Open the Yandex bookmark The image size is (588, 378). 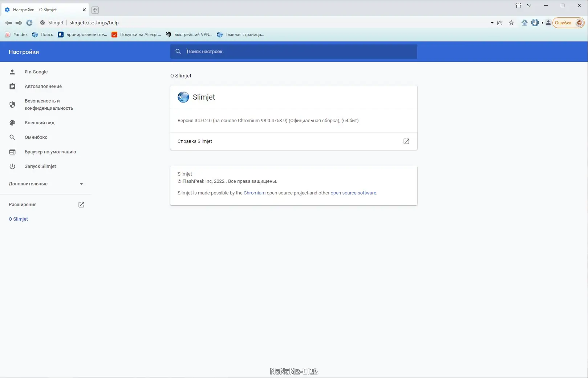16,35
